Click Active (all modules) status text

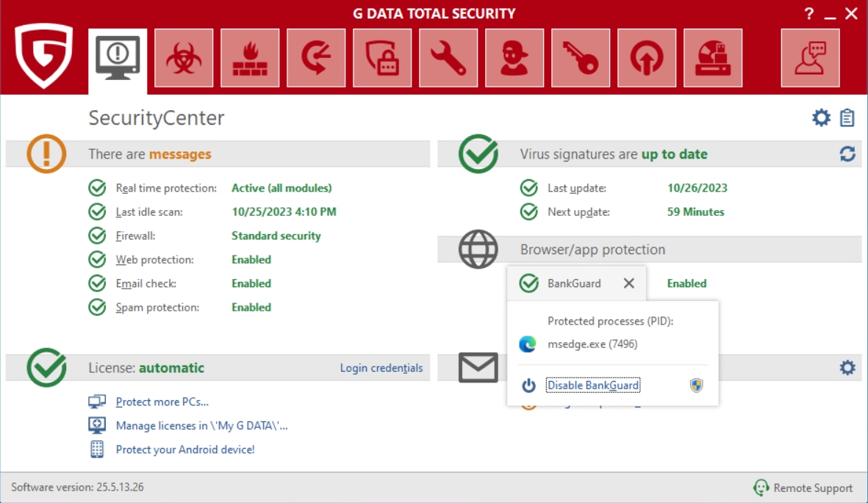(x=281, y=188)
